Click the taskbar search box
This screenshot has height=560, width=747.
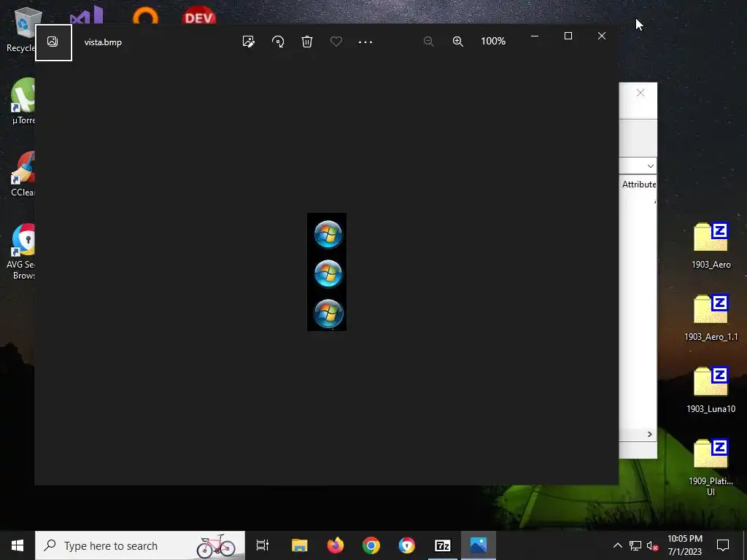(140, 545)
